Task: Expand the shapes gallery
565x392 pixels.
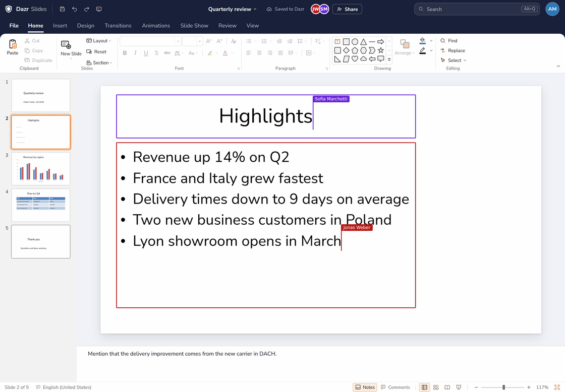Action: click(389, 59)
